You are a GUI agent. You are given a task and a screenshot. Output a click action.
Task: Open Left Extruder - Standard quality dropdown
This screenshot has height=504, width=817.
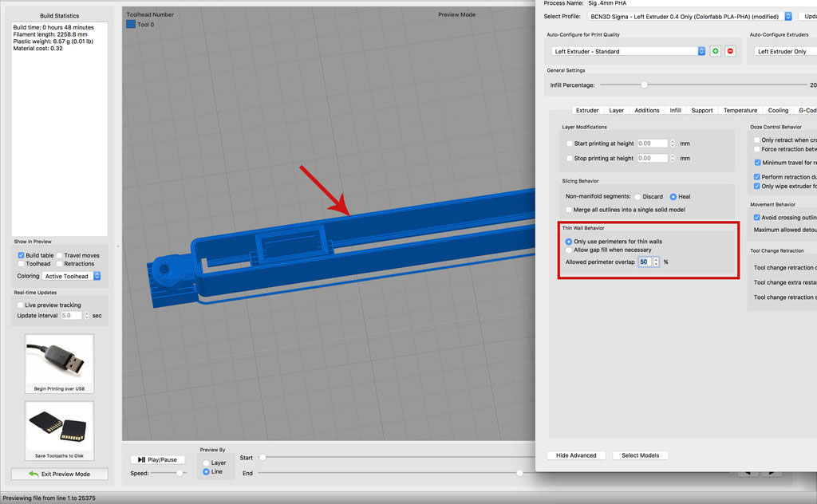[x=701, y=51]
